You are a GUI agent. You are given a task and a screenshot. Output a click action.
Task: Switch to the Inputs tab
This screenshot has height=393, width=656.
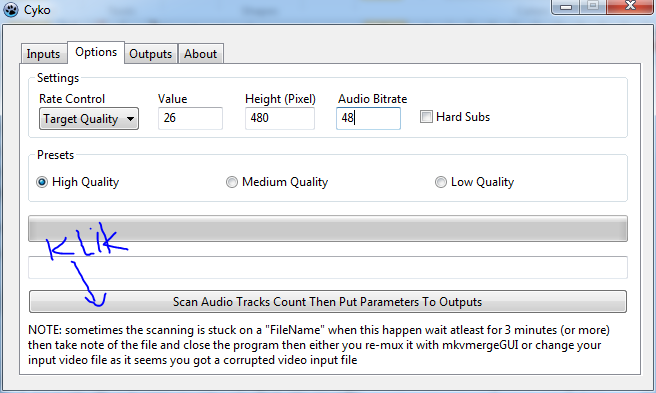[x=44, y=54]
